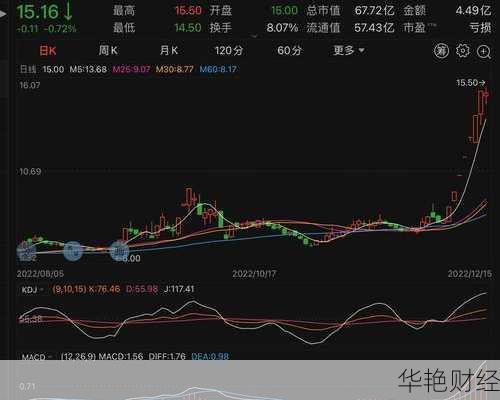
Task: Switch to the 月K monthly chart tab
Action: 169,51
